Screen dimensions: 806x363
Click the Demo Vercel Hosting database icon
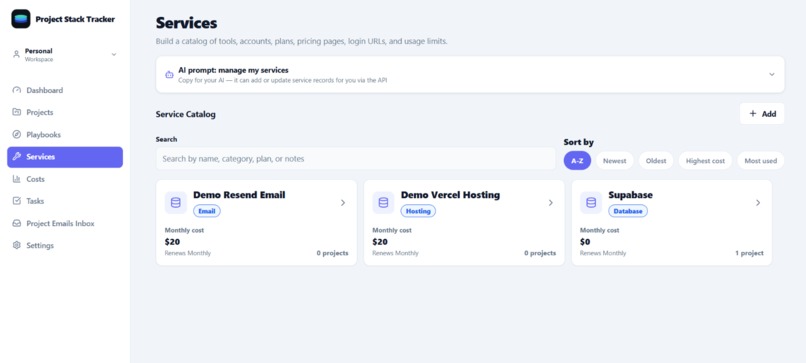point(383,203)
